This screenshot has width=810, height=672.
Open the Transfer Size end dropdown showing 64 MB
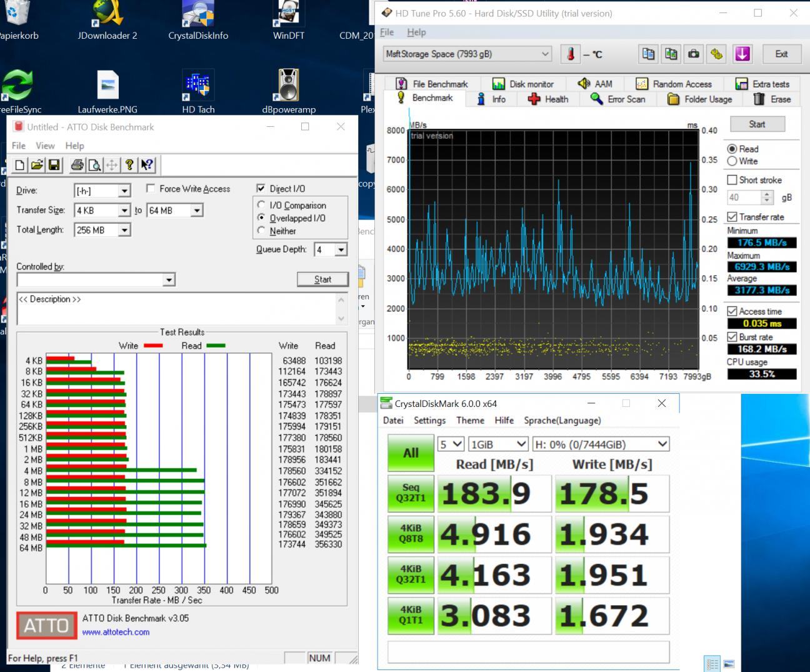(174, 211)
